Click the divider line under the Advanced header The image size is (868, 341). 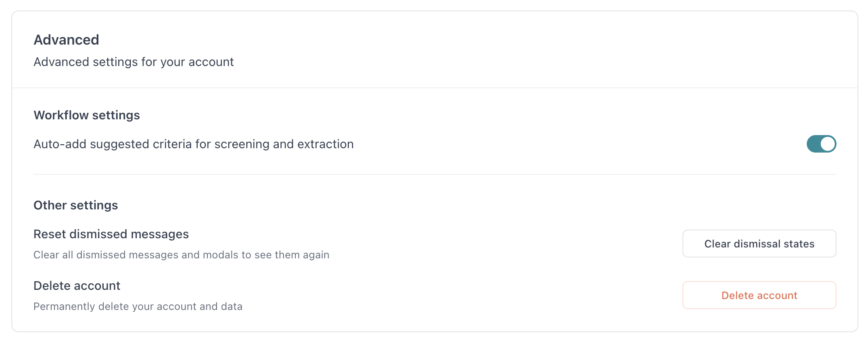click(x=435, y=88)
